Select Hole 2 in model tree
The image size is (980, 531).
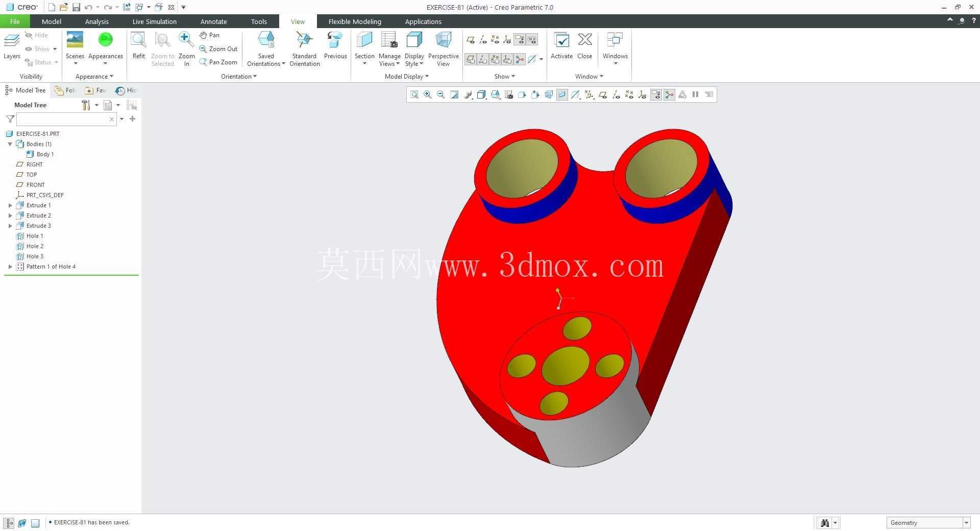tap(35, 246)
